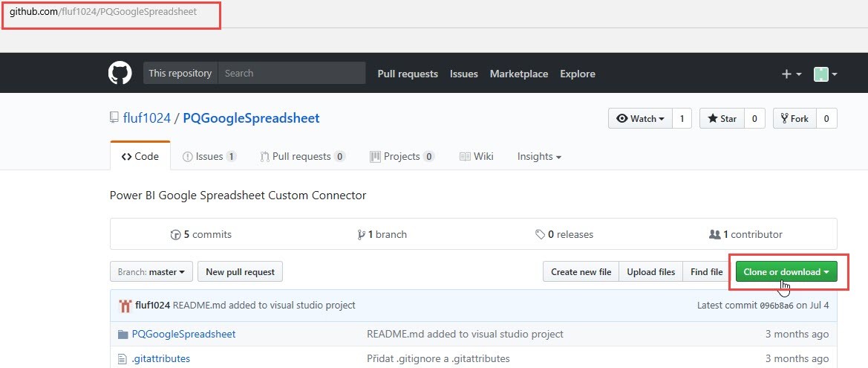View the 1 branch link
The height and width of the screenshot is (368, 868).
(x=382, y=235)
